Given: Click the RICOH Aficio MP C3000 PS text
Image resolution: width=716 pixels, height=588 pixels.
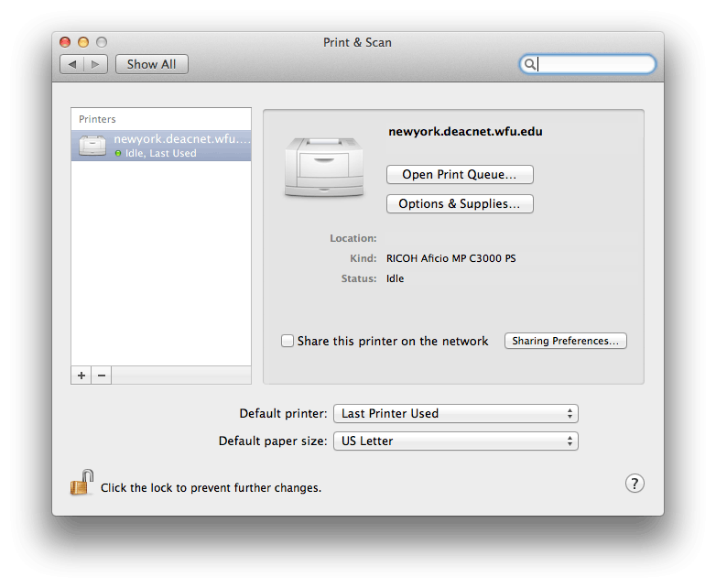Looking at the screenshot, I should 451,258.
